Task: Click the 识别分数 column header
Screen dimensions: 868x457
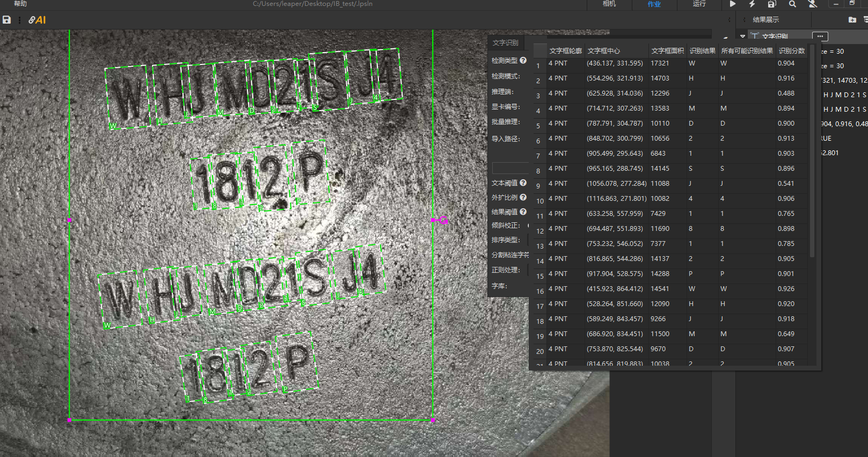Action: point(791,51)
